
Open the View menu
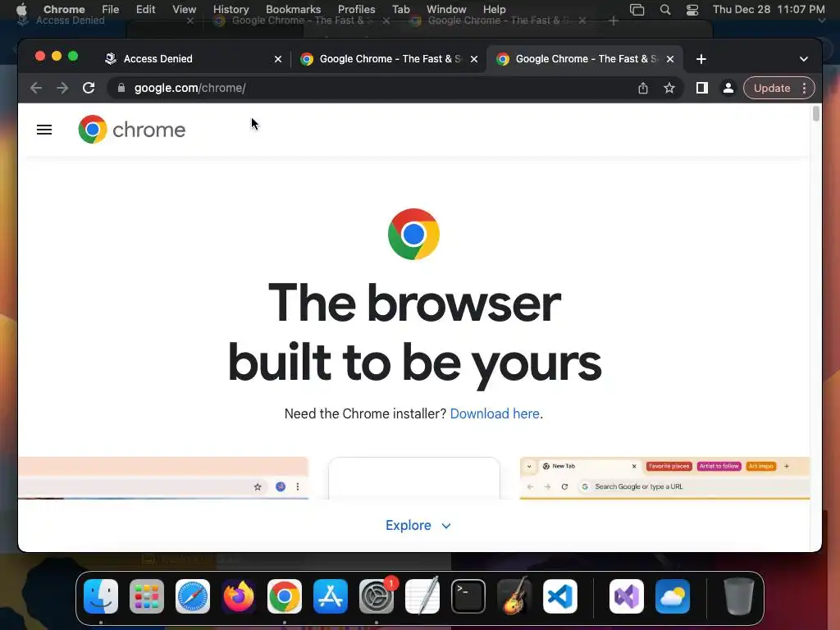coord(185,9)
